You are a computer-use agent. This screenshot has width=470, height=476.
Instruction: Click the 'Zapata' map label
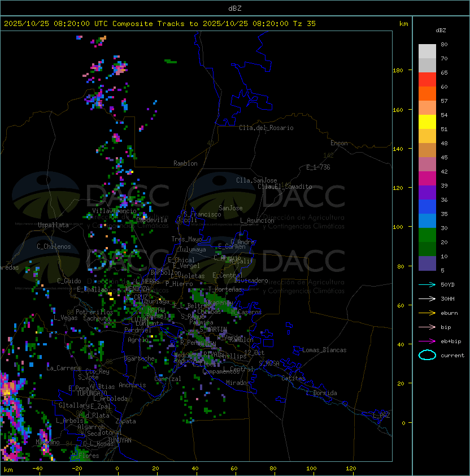tap(125, 421)
